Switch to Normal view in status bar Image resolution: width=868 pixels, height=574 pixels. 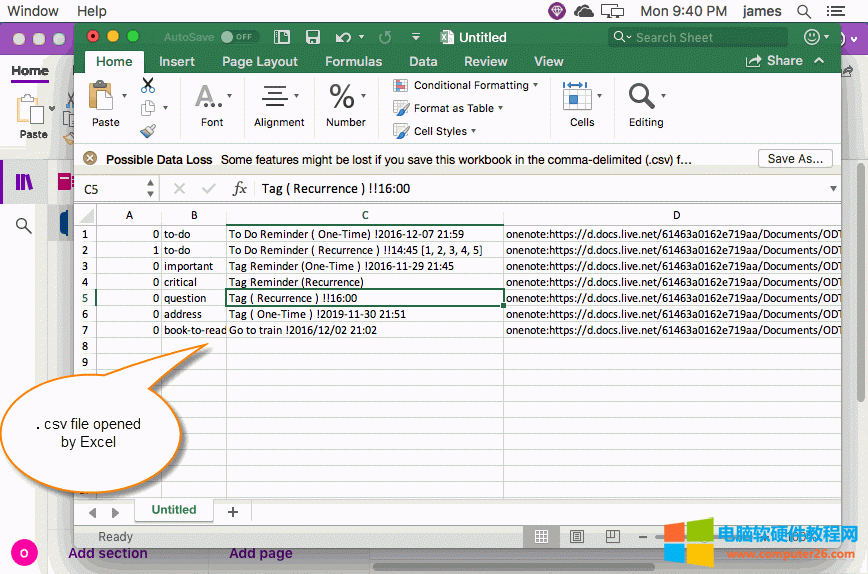tap(541, 537)
